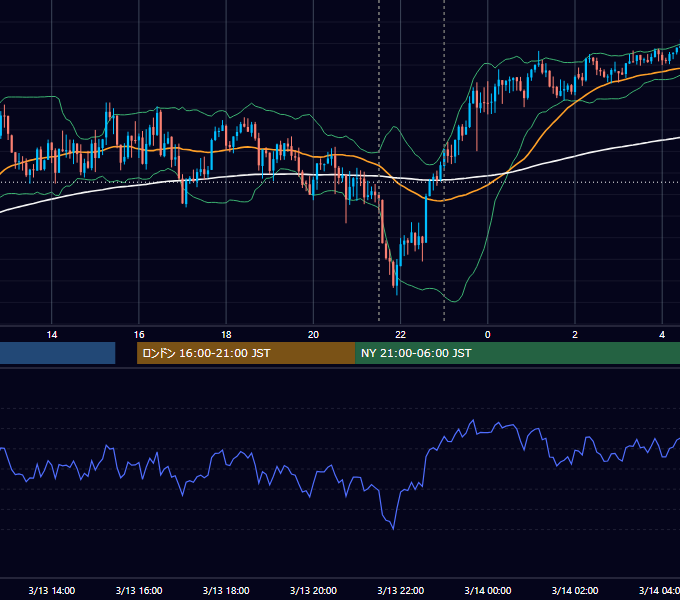This screenshot has height=600, width=680.
Task: Click the 3/13 16:00 time label
Action: 139,590
